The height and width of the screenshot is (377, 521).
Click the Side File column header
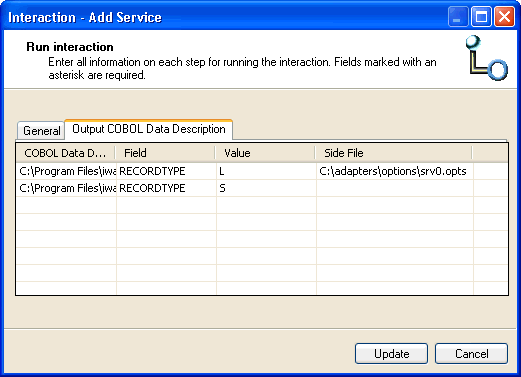click(394, 153)
